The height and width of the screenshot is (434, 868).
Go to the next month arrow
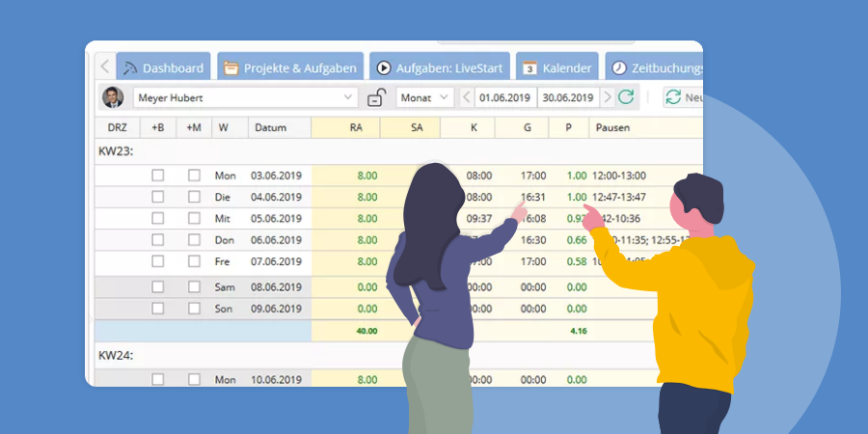pos(607,97)
